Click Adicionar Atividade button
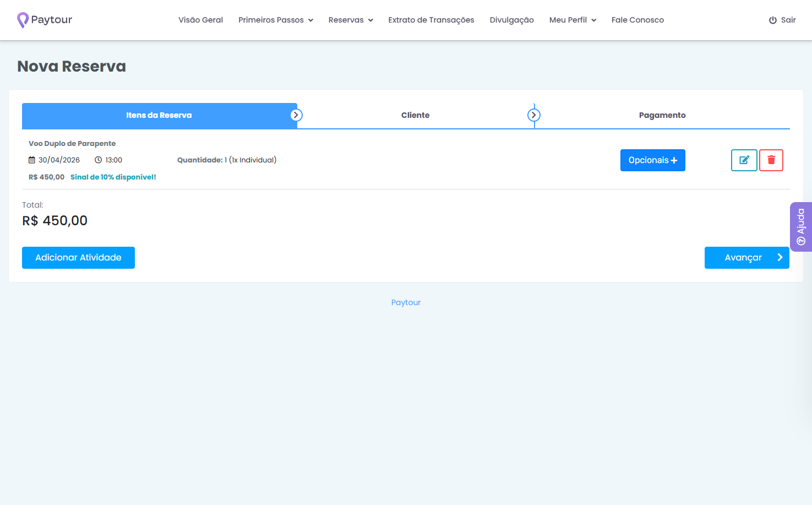The image size is (812, 505). 78,258
